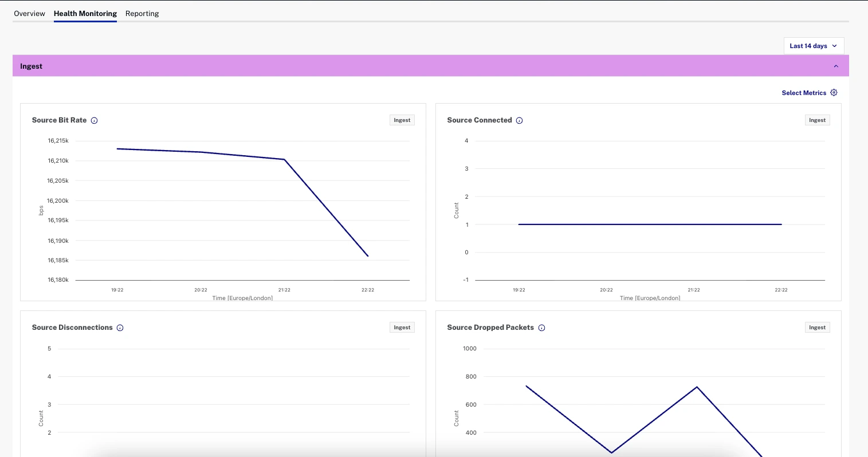Click the collapse chevron on the Ingest header
This screenshot has height=457, width=868.
(x=835, y=65)
